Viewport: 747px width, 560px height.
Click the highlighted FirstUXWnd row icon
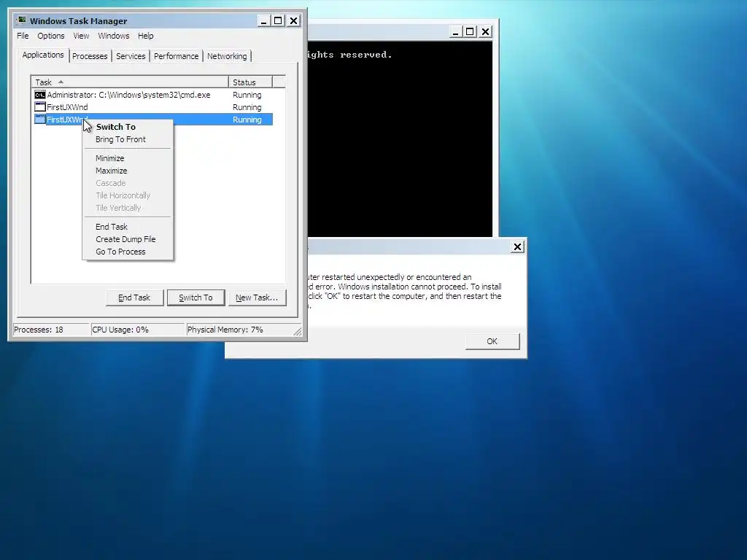40,120
